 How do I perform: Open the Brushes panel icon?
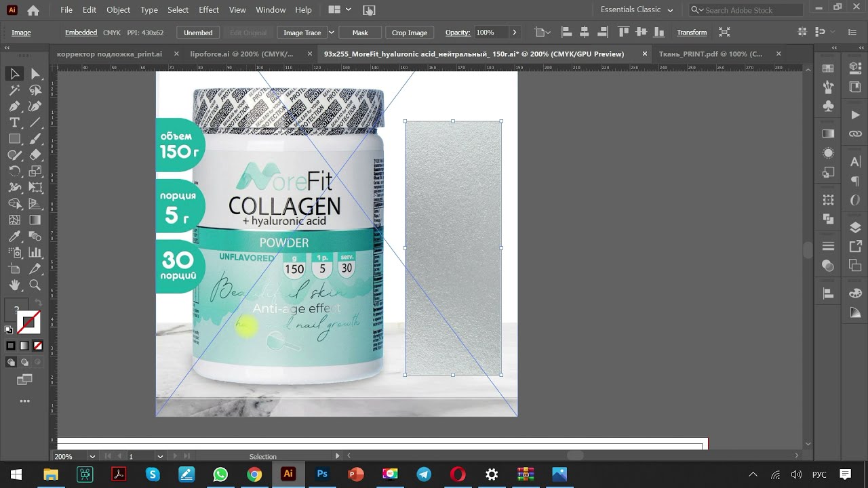click(828, 87)
